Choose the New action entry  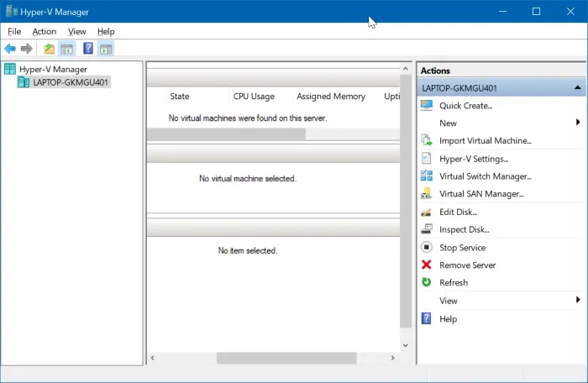click(x=448, y=123)
